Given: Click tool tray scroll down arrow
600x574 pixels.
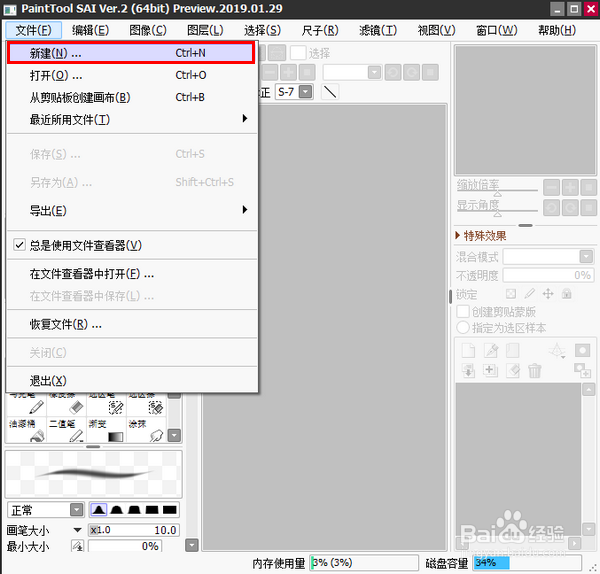Looking at the screenshot, I should 174,435.
